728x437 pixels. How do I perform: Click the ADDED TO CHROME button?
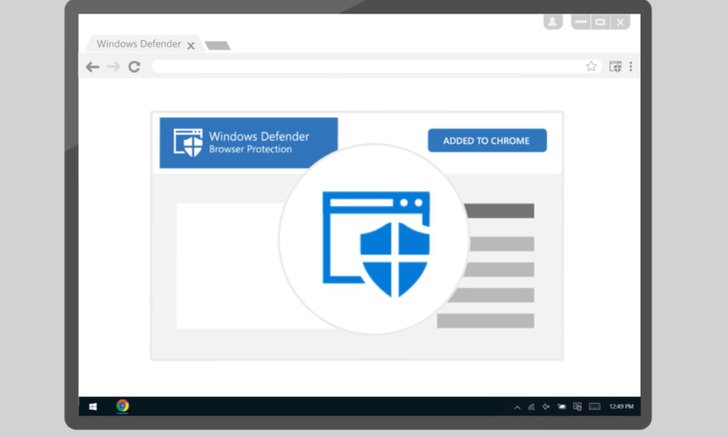pos(487,140)
